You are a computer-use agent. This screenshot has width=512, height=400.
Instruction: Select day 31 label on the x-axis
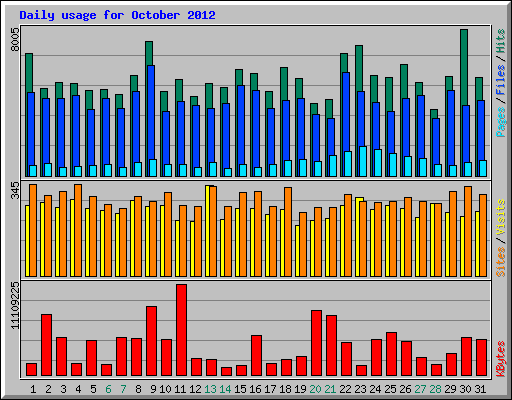point(480,389)
